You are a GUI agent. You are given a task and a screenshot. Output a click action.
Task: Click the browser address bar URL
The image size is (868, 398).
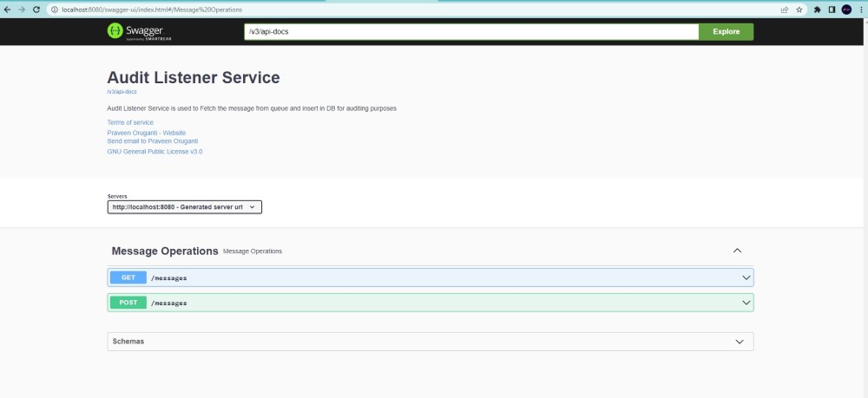(x=152, y=10)
